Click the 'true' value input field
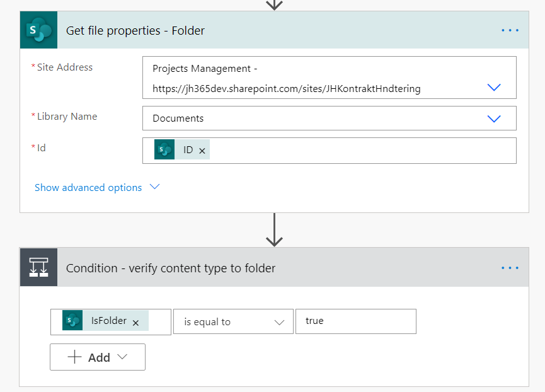 coord(355,321)
